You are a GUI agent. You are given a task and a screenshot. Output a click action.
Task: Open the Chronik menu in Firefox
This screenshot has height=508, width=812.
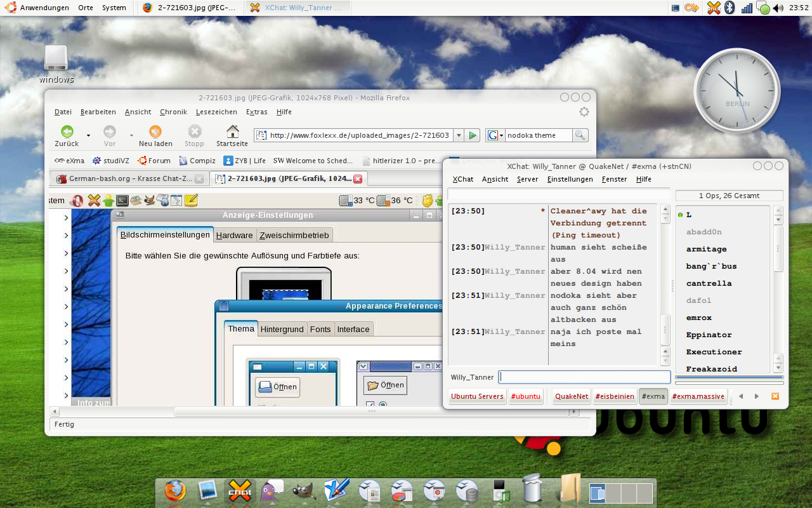pos(173,112)
